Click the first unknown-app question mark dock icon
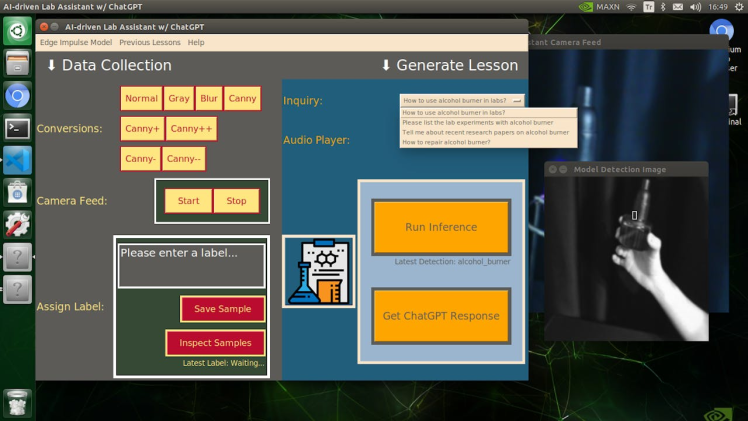The width and height of the screenshot is (748, 421). pyautogui.click(x=17, y=257)
